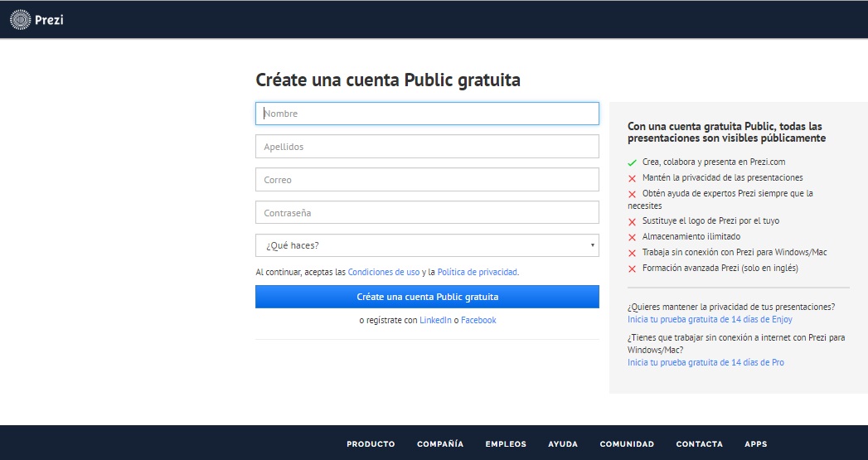Click the question '¿Quieres mantener la privacidad de tus presentaciones?'
Viewport: 868px width, 460px height.
[731, 307]
